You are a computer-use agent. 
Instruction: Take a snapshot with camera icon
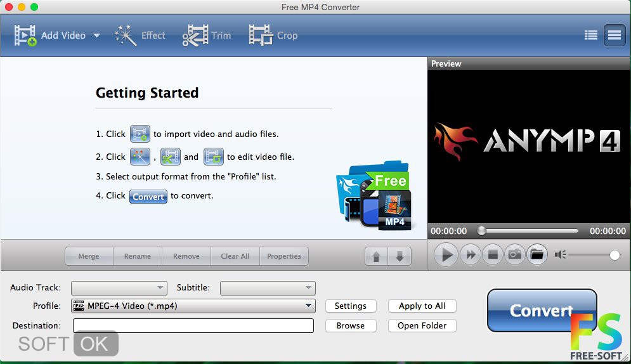[x=515, y=254]
